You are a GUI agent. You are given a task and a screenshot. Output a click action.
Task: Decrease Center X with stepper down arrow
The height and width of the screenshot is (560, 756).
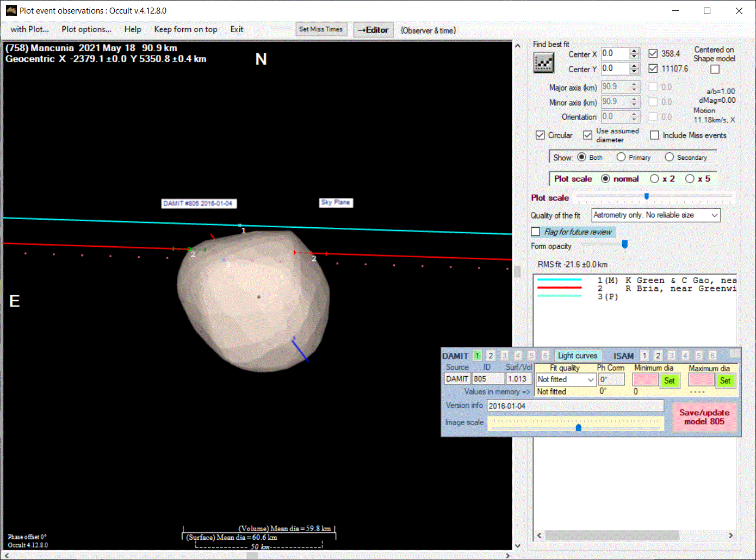click(634, 57)
